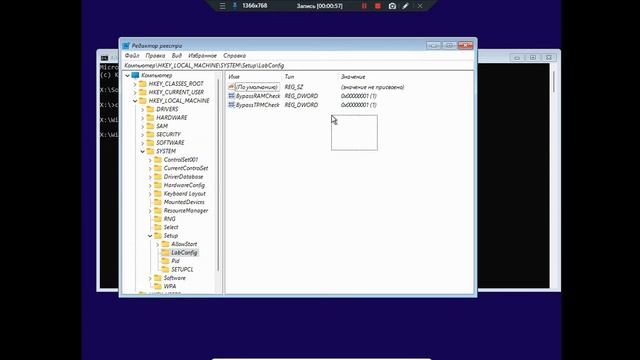
Task: Select the (По умолчанию) value name
Action: [x=257, y=87]
